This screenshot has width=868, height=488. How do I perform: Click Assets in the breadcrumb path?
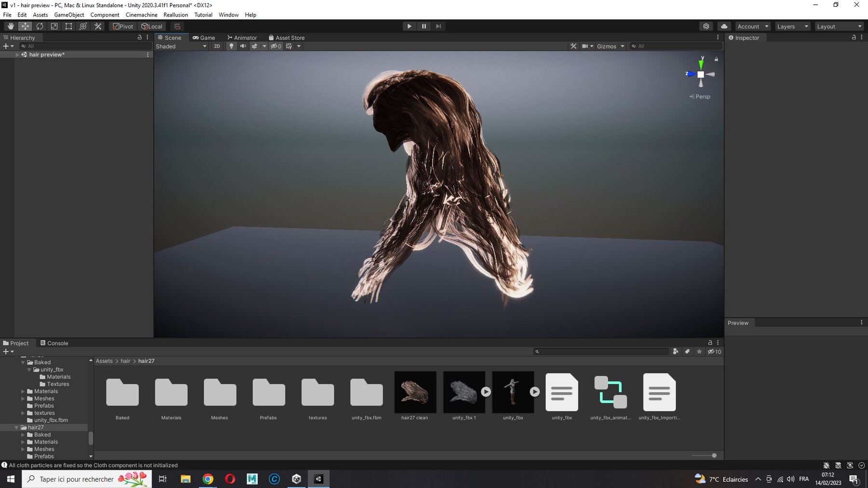tap(104, 361)
